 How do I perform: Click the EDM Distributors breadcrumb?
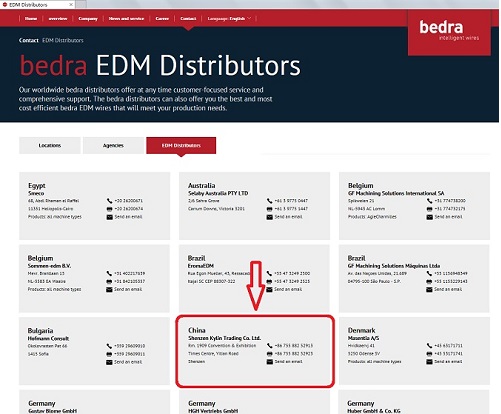click(63, 40)
